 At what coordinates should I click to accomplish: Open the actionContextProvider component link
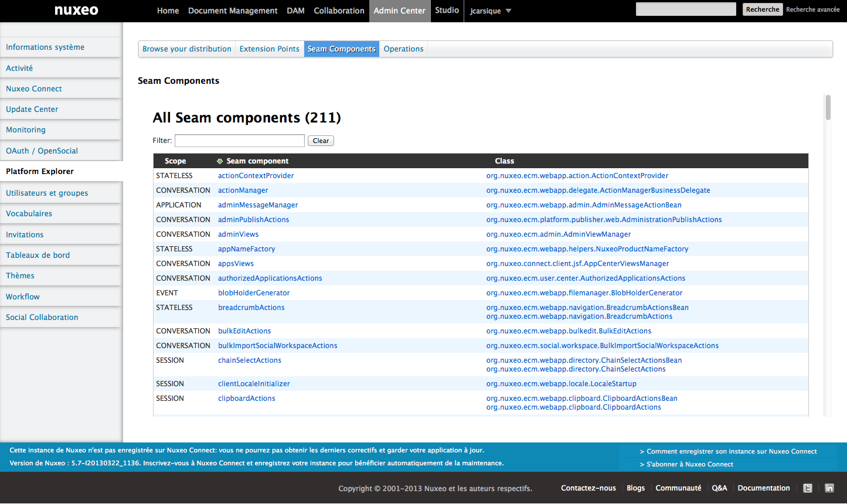pyautogui.click(x=256, y=176)
